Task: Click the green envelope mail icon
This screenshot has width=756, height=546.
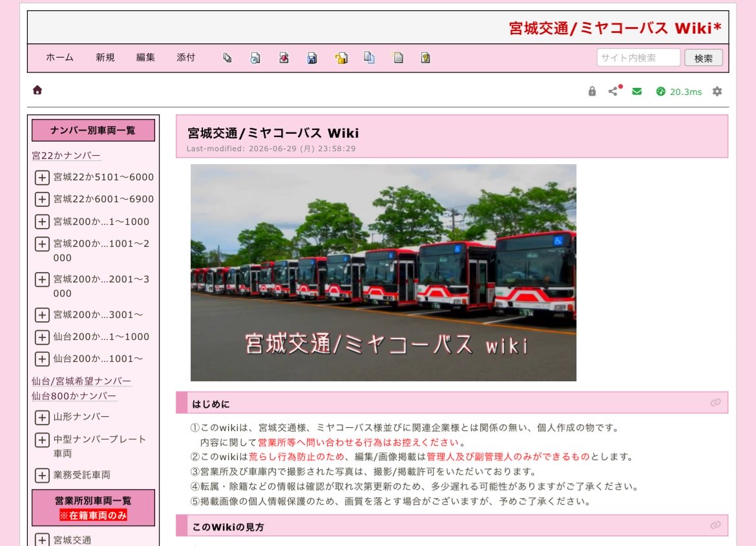Action: [637, 91]
